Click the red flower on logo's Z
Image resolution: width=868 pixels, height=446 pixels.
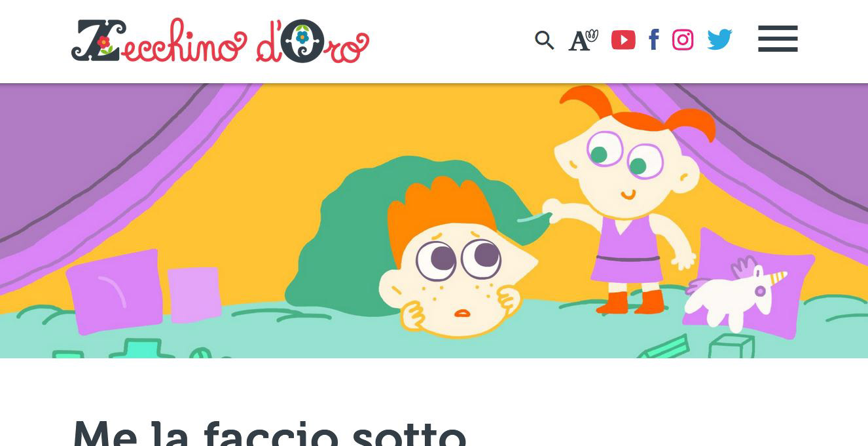103,44
